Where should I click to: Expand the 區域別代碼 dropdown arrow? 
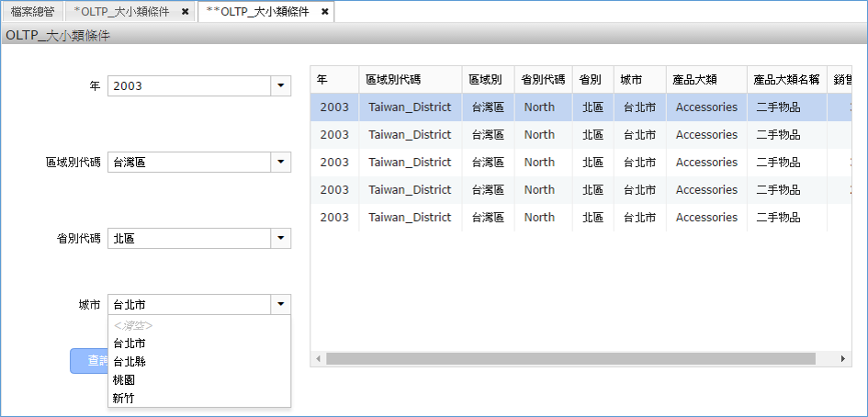[x=280, y=163]
